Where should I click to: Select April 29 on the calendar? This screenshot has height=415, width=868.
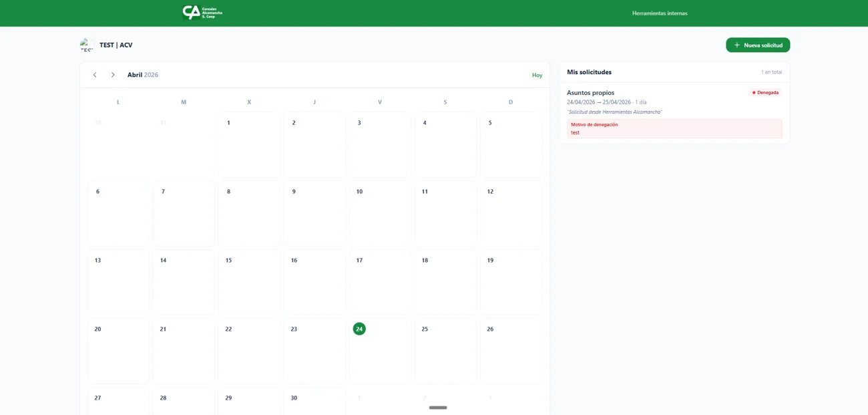(x=249, y=401)
